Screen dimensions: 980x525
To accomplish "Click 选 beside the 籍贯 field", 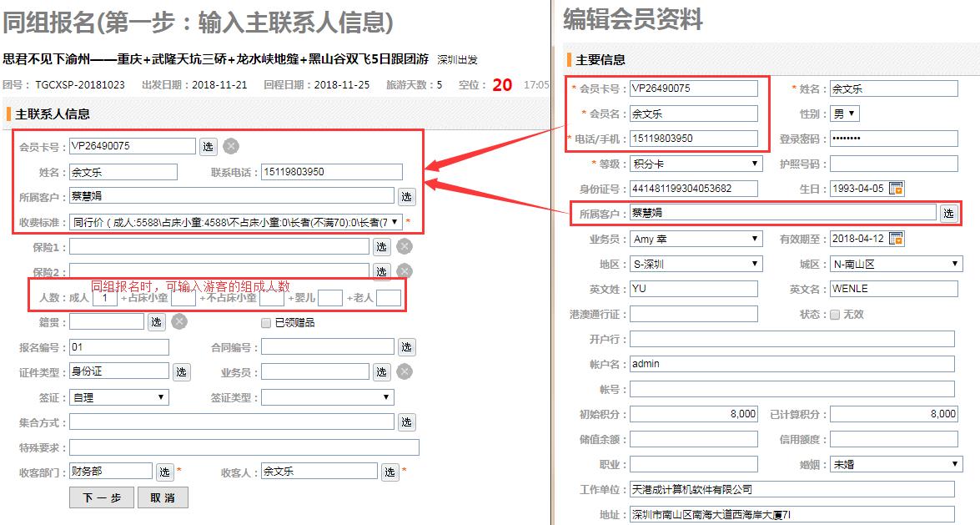I will click(156, 321).
